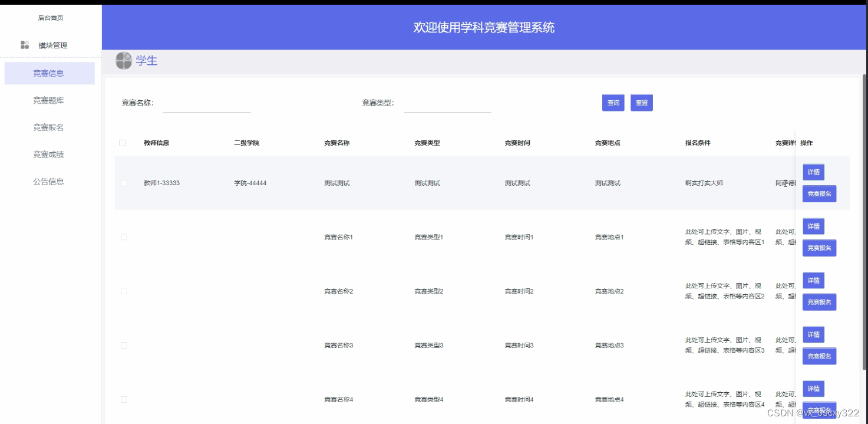Open the 竞赛题库 sidebar item
The width and height of the screenshot is (868, 424).
point(49,100)
